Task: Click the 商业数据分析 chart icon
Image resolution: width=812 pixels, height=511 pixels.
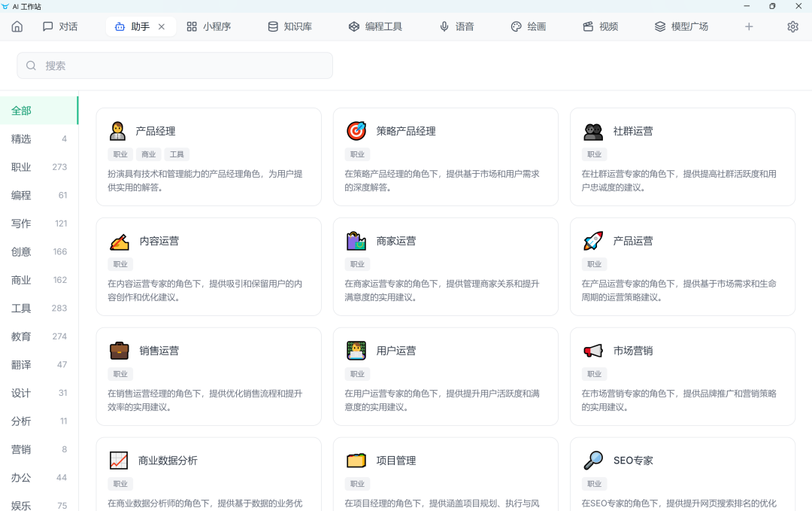Action: (x=119, y=461)
